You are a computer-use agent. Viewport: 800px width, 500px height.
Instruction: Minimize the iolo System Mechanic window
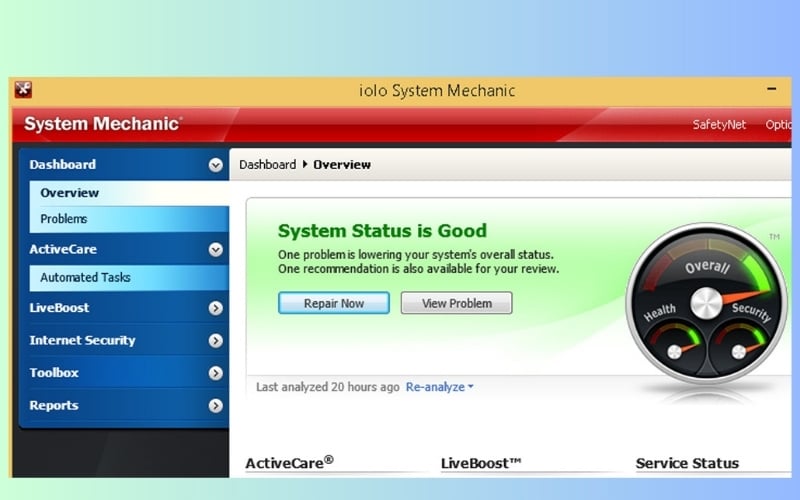771,89
